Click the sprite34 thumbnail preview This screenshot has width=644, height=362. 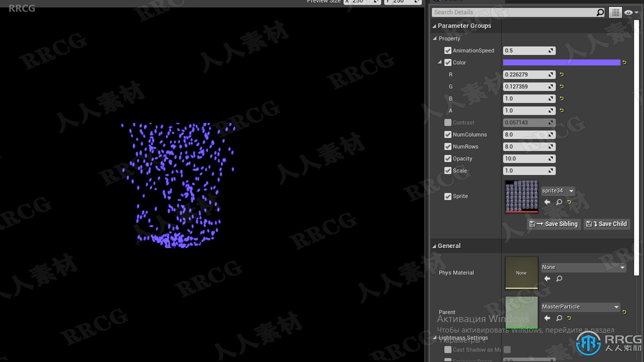521,196
